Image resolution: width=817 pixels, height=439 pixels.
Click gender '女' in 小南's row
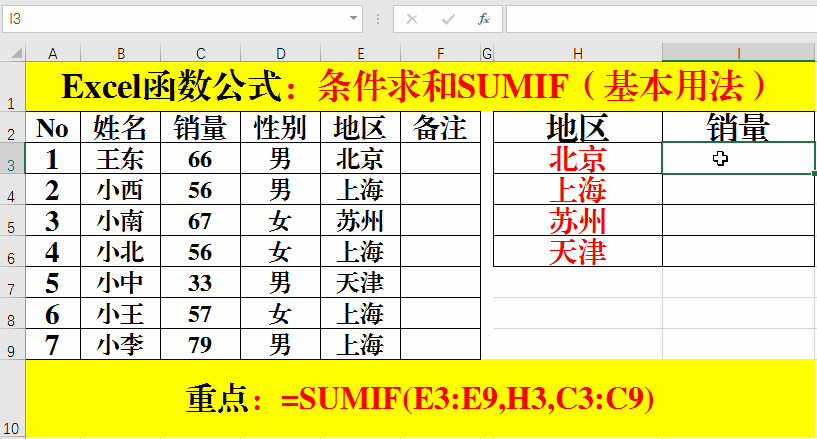280,220
